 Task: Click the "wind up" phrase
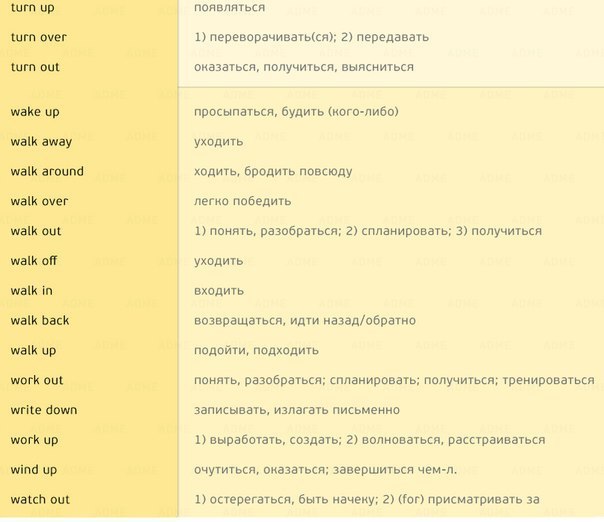34,470
